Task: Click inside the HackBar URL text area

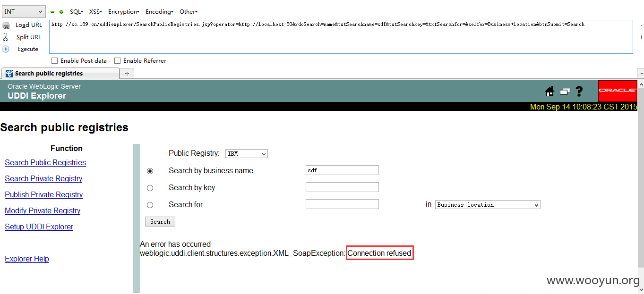Action: point(341,37)
